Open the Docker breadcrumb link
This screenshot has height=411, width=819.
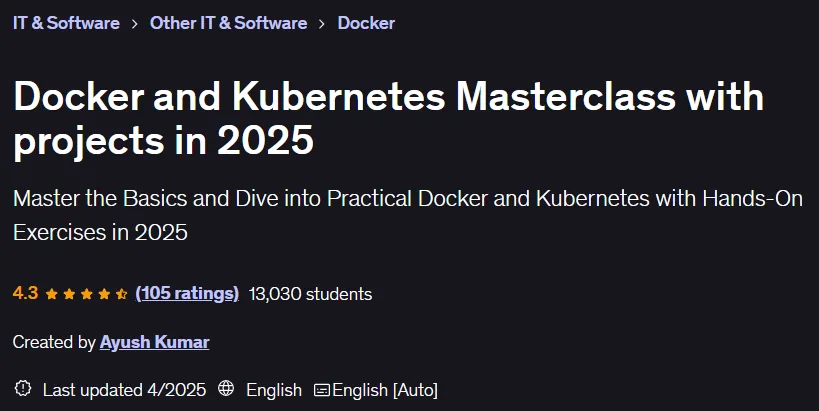tap(366, 23)
